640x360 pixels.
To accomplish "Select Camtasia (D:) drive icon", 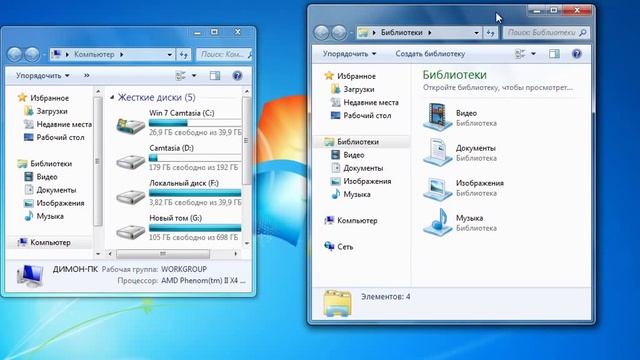I will tap(131, 161).
